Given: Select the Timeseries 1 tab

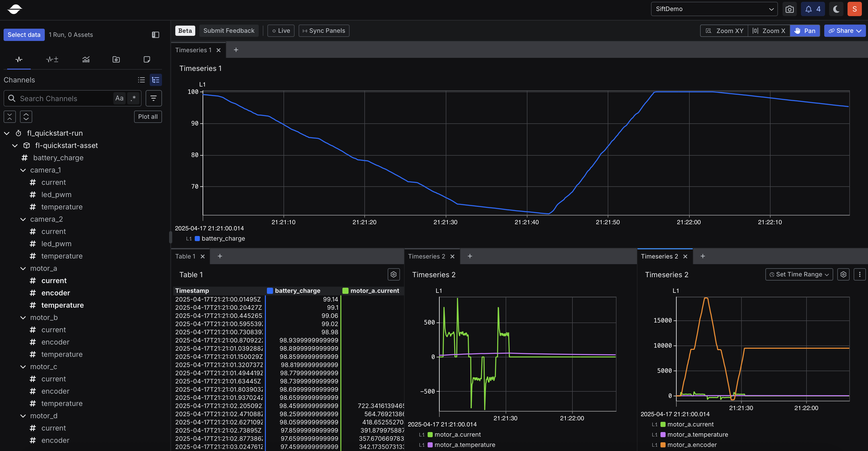Looking at the screenshot, I should 193,50.
